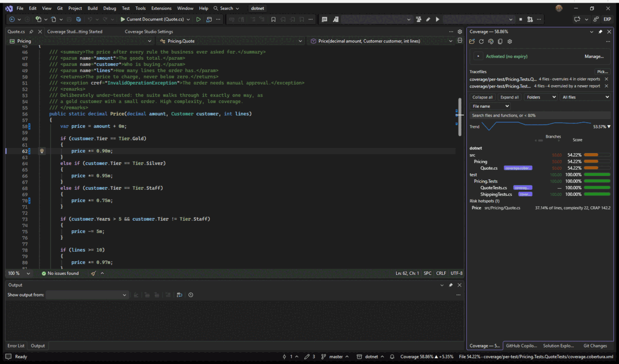Screen dimensions: 619x364
Task: Switch to the GitHub Copilot tab
Action: click(521, 345)
